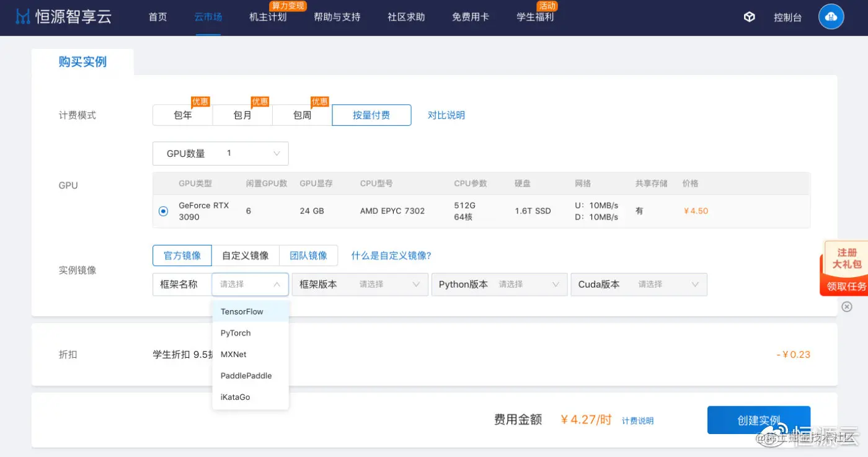Click the 闲置GPU数 column header
The image size is (868, 457).
click(x=267, y=184)
